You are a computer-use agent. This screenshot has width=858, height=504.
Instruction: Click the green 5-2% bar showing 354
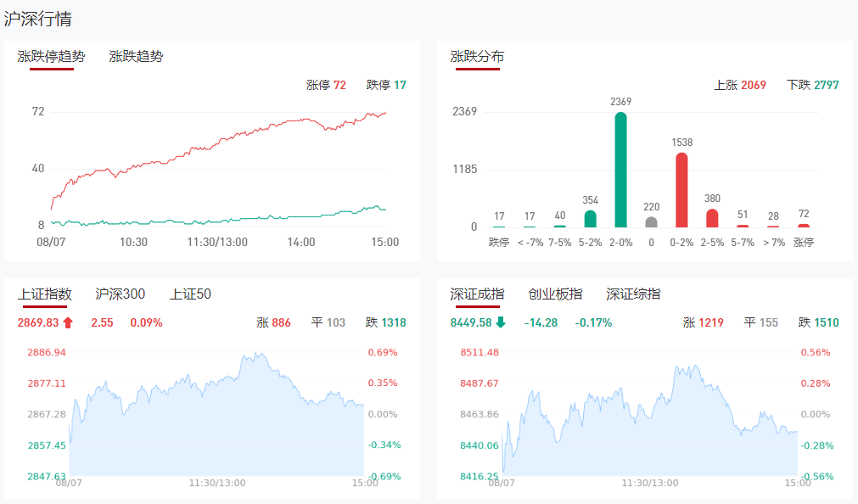(x=591, y=219)
